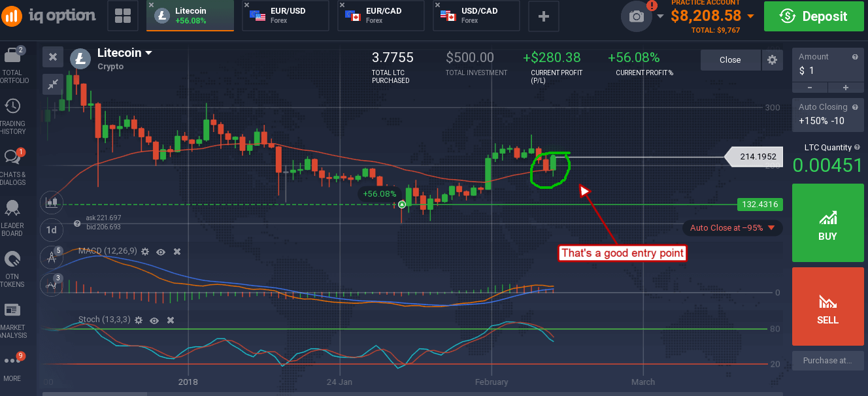Change the 1d timeframe selector

pyautogui.click(x=51, y=230)
